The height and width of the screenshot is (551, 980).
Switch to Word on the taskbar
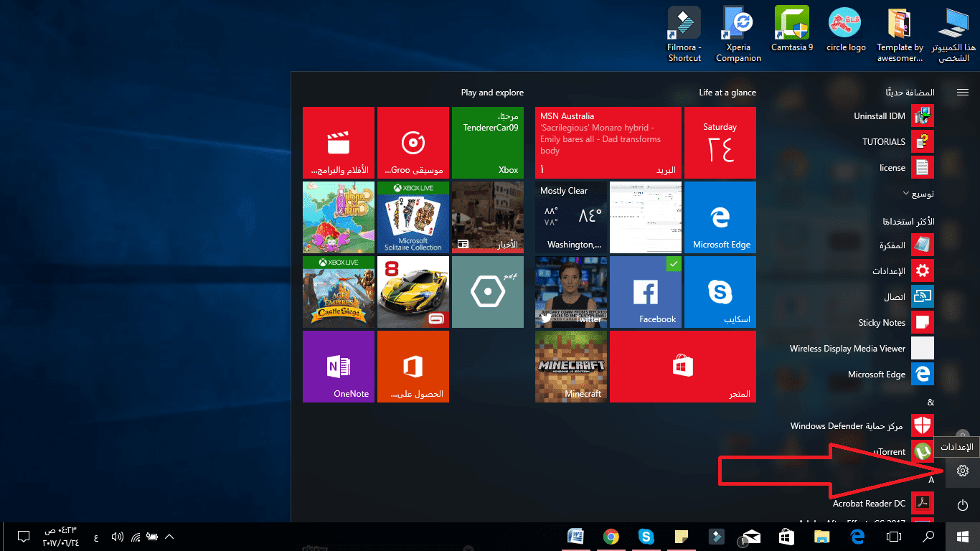click(576, 537)
